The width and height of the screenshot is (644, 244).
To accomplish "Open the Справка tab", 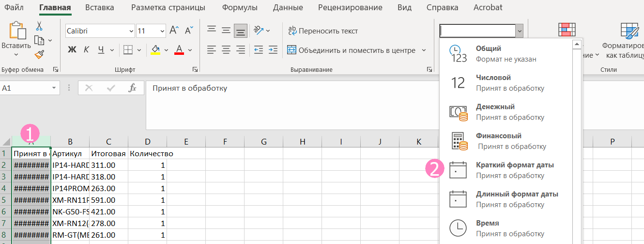I will (x=442, y=7).
